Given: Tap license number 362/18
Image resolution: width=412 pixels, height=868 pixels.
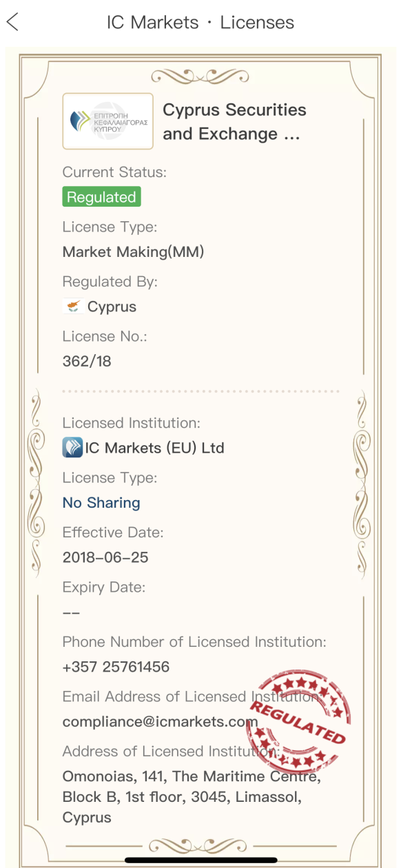Looking at the screenshot, I should tap(87, 361).
